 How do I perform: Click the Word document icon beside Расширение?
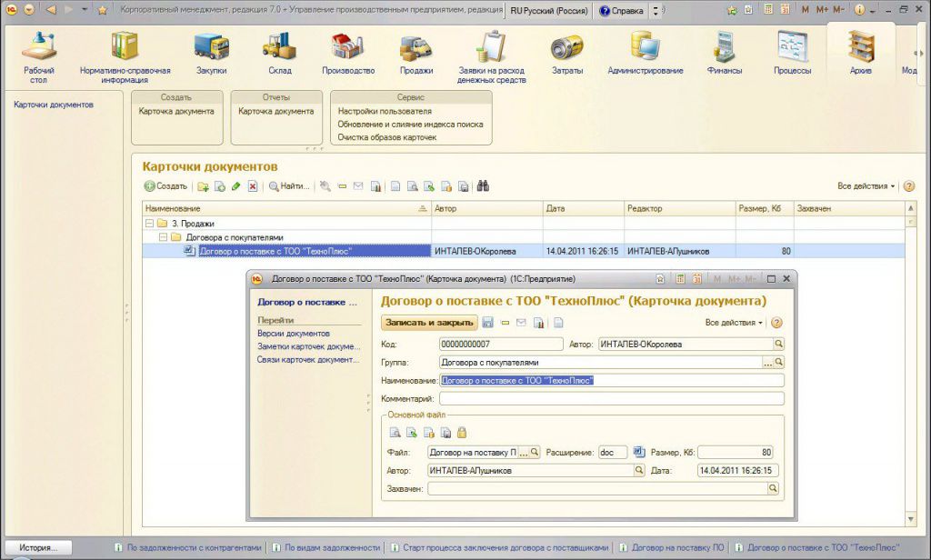(638, 452)
